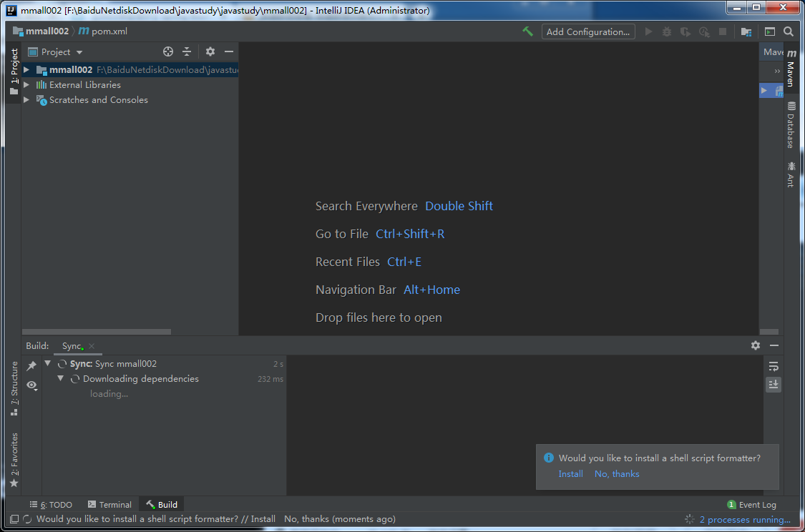Open the 6: TODO tool window tab
This screenshot has width=805, height=532.
[51, 505]
